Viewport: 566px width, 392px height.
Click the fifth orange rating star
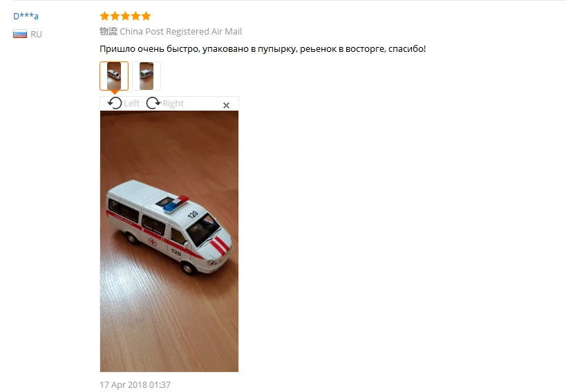coord(147,16)
